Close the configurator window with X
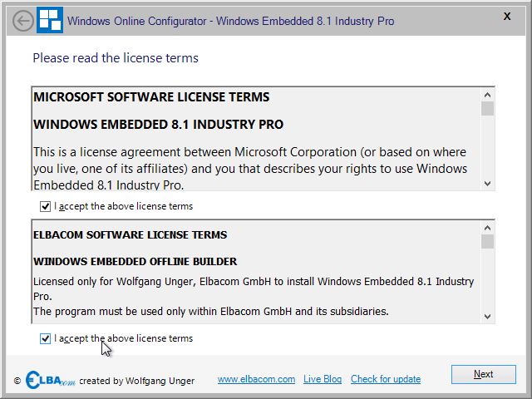The image size is (532, 399). 507,16
